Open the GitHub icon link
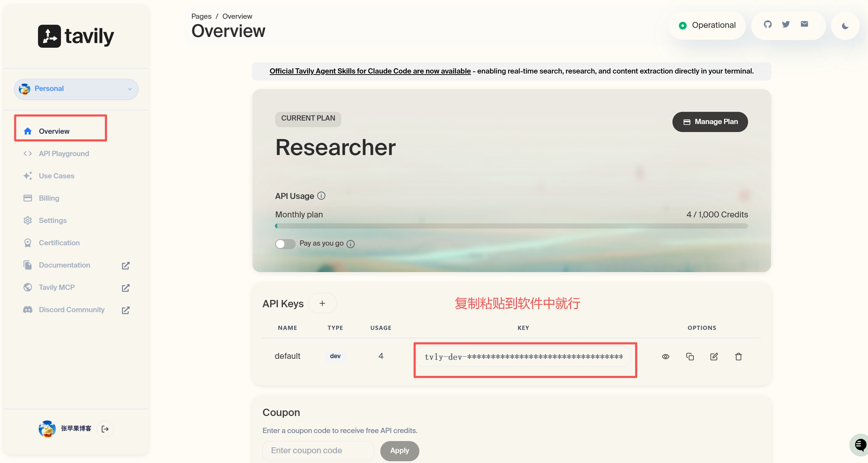 click(768, 24)
